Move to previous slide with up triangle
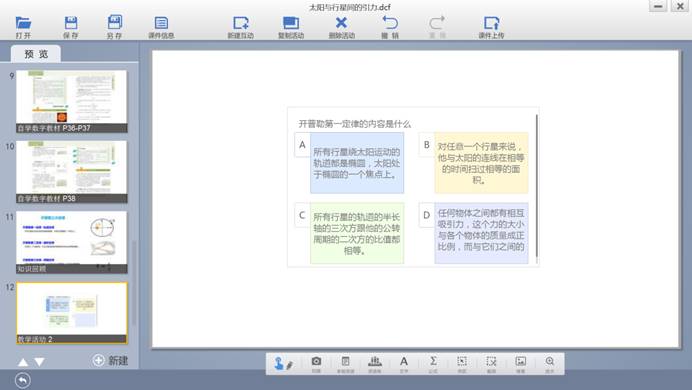692x390 pixels. [23, 362]
